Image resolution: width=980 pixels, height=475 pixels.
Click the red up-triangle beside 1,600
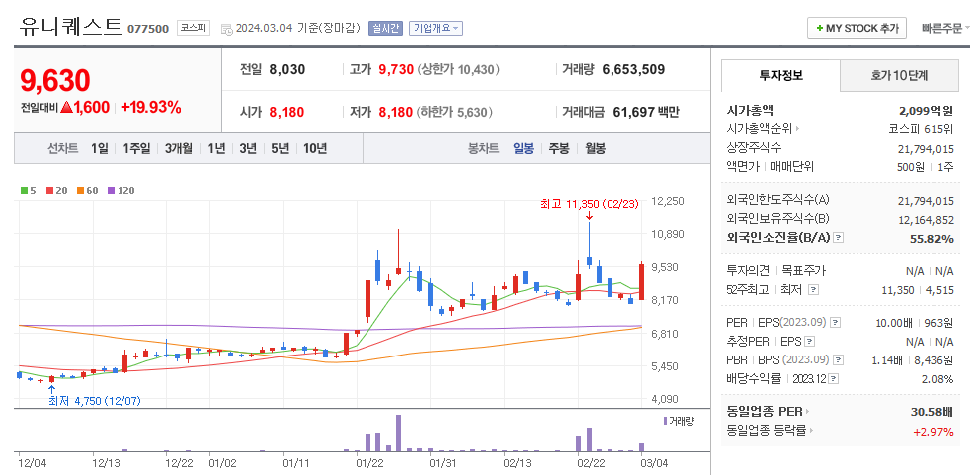pyautogui.click(x=67, y=107)
